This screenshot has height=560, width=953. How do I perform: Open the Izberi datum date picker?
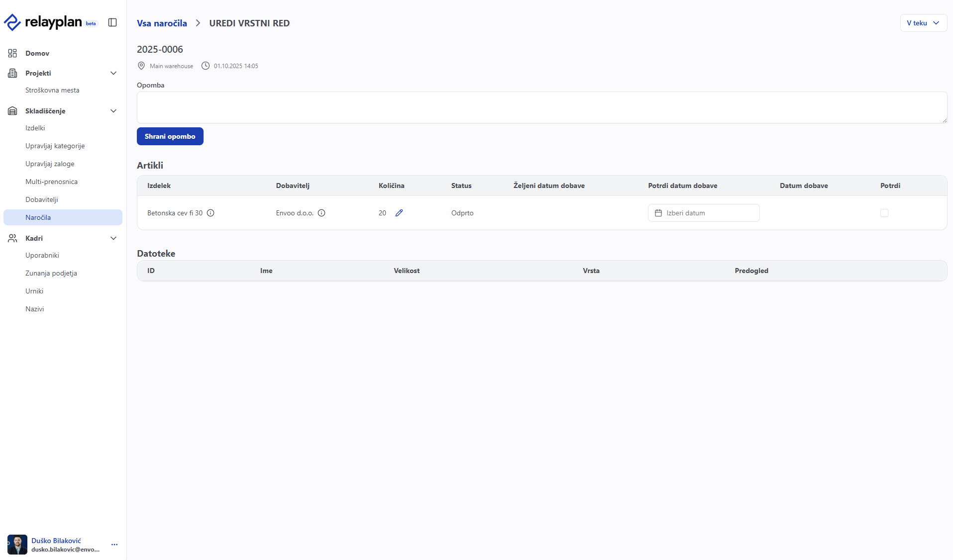point(704,213)
